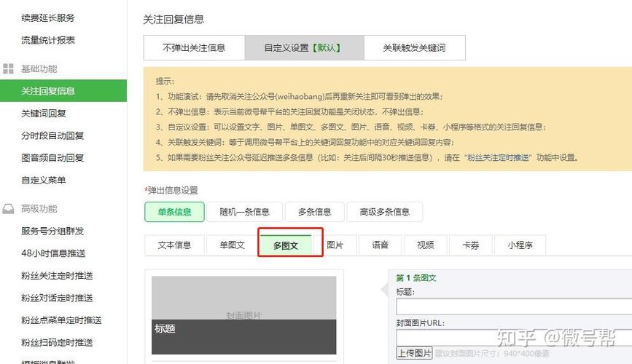This screenshot has width=632, height=364.
Task: Choose 随机一条信息 mode
Action: tap(244, 212)
